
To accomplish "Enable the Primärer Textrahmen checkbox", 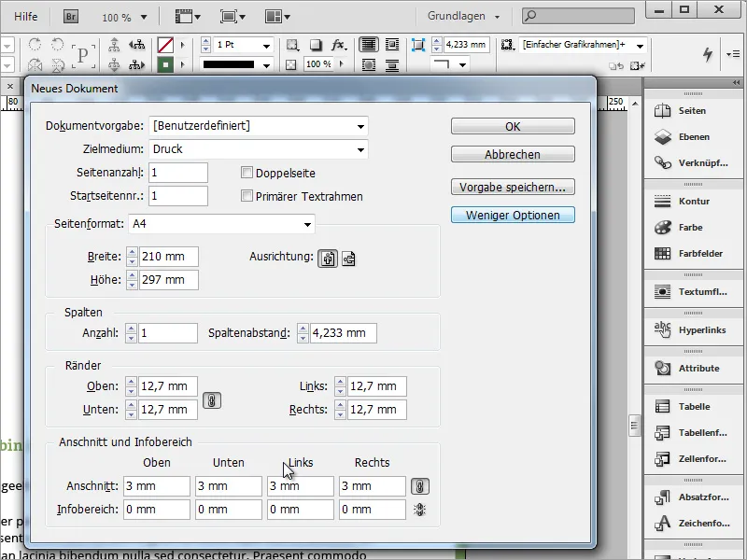I will click(247, 196).
